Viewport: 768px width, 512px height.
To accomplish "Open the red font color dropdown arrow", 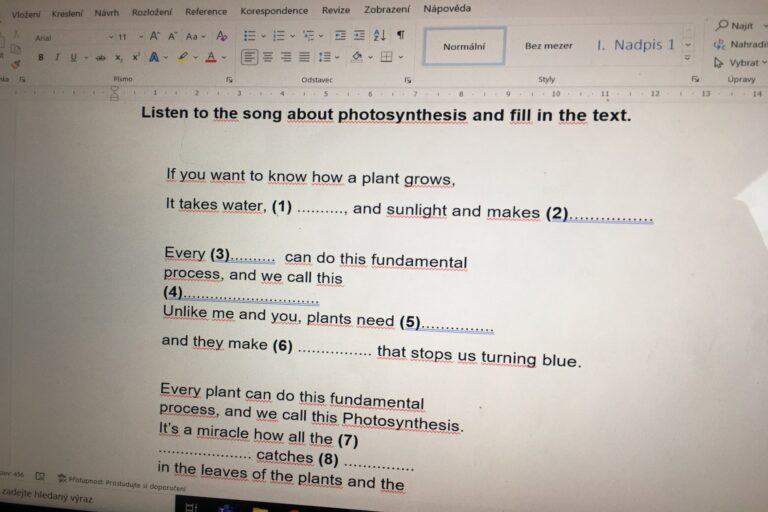I will coord(223,58).
